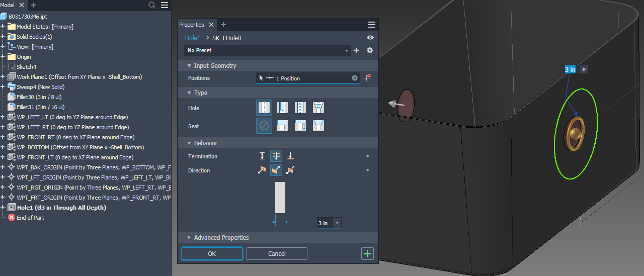
Task: Close the Properties tab
Action: pos(211,25)
